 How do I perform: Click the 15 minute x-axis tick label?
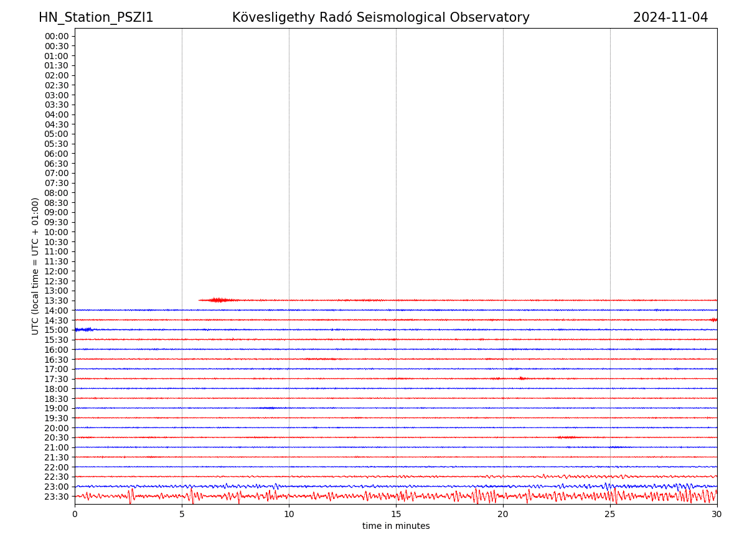396,515
